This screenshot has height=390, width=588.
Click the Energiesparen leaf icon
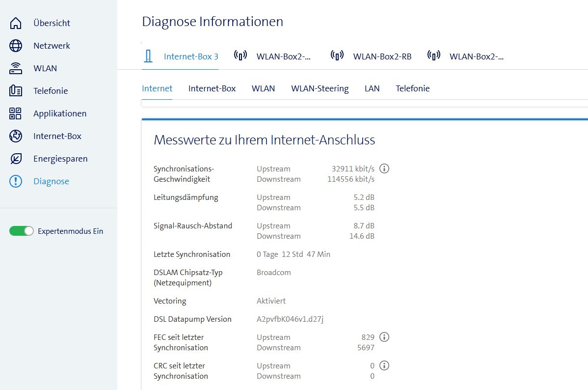(16, 159)
